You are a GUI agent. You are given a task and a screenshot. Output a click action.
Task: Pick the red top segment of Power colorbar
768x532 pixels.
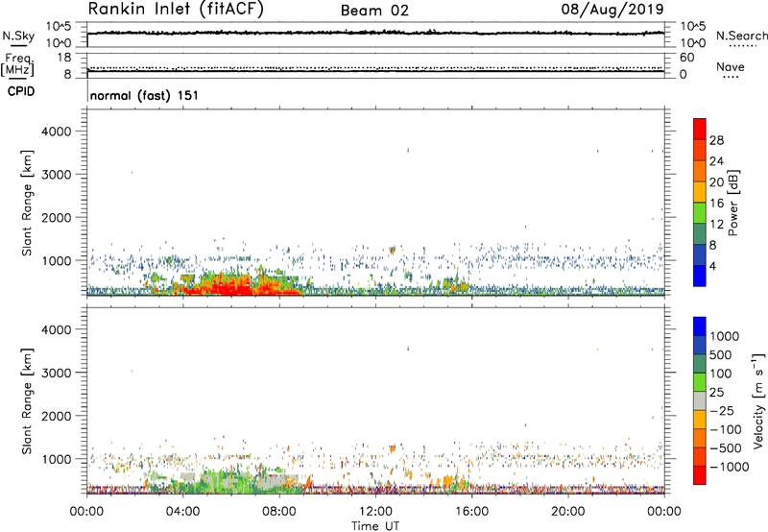(x=700, y=129)
